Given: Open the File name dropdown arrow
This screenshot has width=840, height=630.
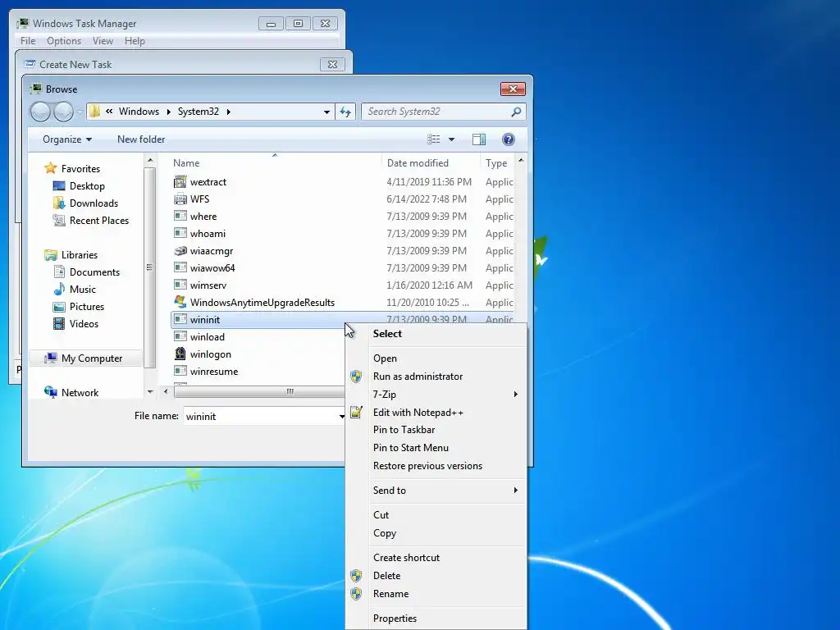Looking at the screenshot, I should (341, 416).
